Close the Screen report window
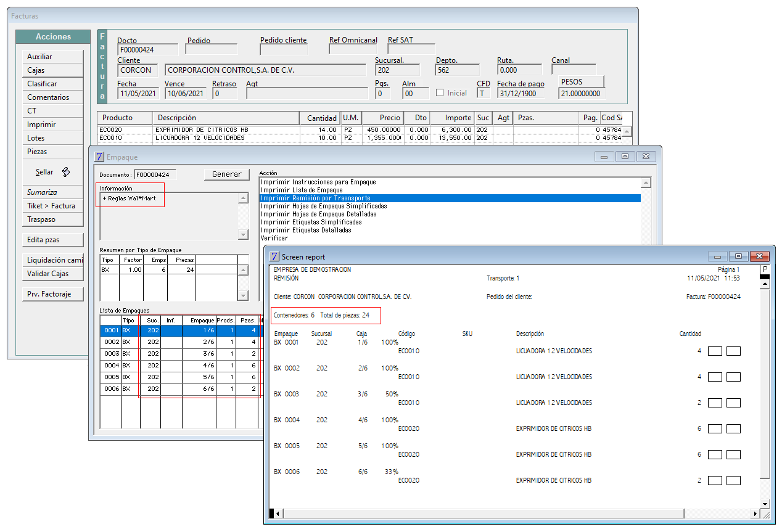Viewport: 782px width, 532px height. tap(759, 256)
